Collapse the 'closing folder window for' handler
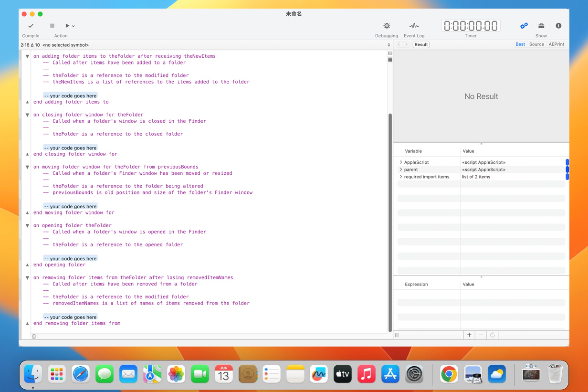This screenshot has height=392, width=588. (x=28, y=115)
